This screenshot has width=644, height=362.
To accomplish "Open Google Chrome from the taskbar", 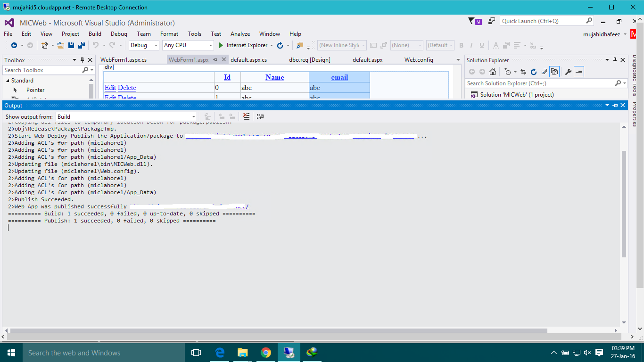I will point(266,353).
